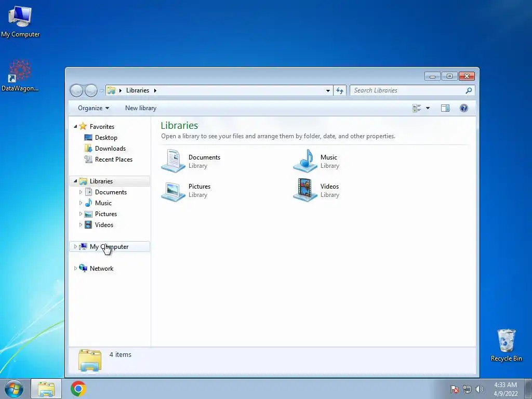This screenshot has width=532, height=399.
Task: Open the Pictures library in main pane
Action: click(186, 191)
